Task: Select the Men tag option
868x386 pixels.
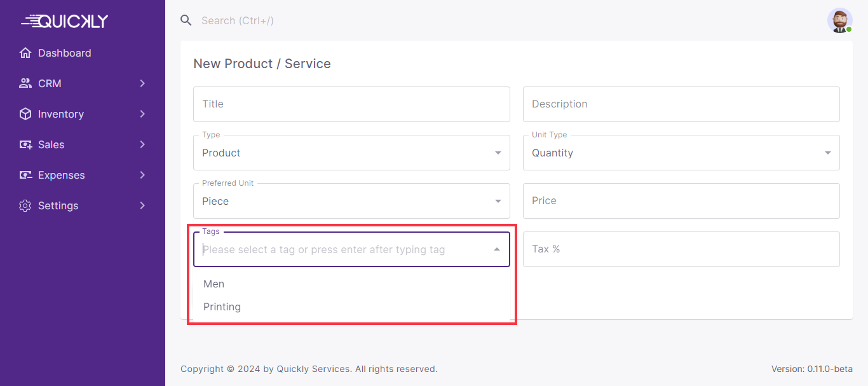Action: pyautogui.click(x=214, y=284)
